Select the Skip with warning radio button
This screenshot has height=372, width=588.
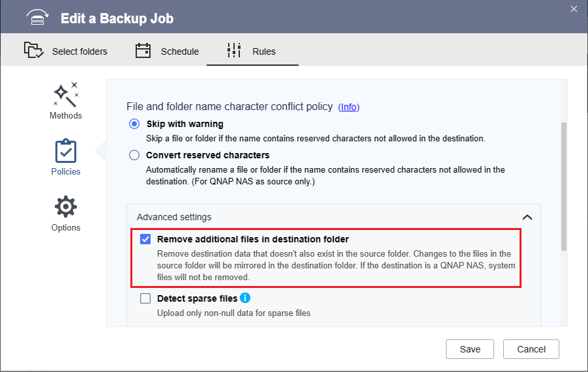point(134,124)
